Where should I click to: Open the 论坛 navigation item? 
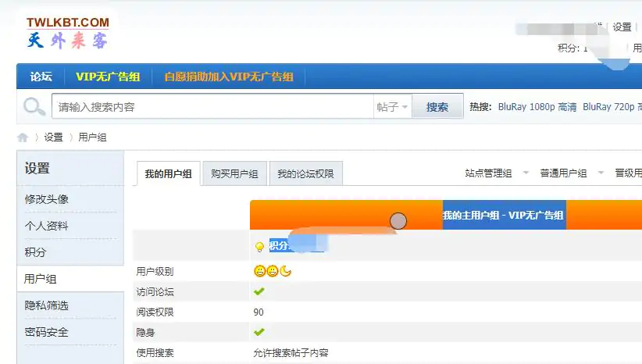(x=41, y=77)
